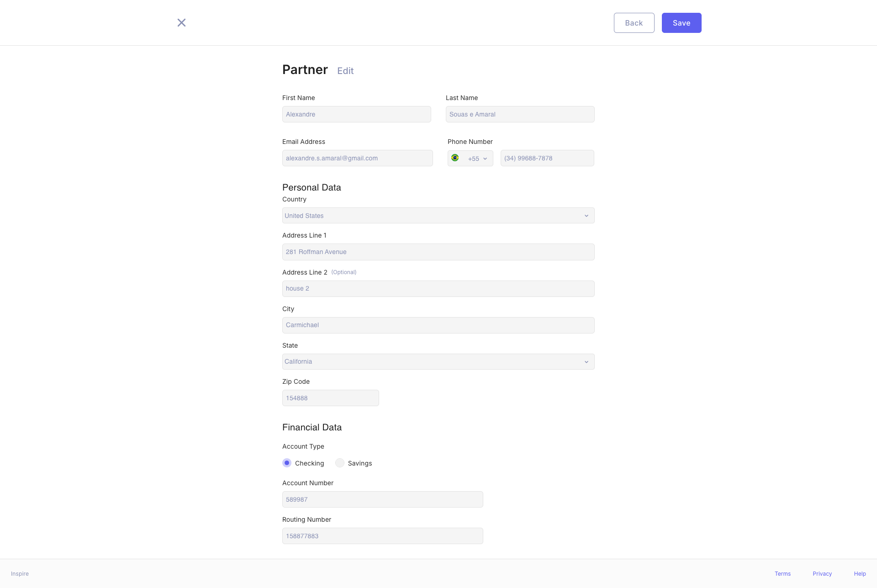Click the Address Line 2 field
Screen dimensions: 877x588
[438, 289]
